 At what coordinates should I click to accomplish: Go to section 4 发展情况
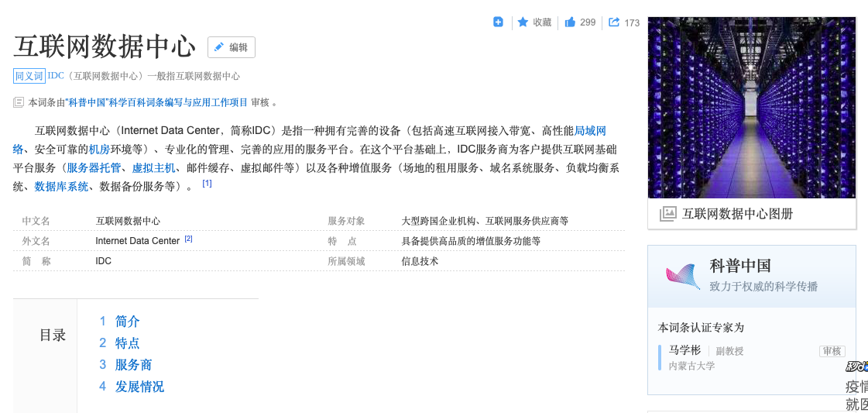[x=139, y=386]
